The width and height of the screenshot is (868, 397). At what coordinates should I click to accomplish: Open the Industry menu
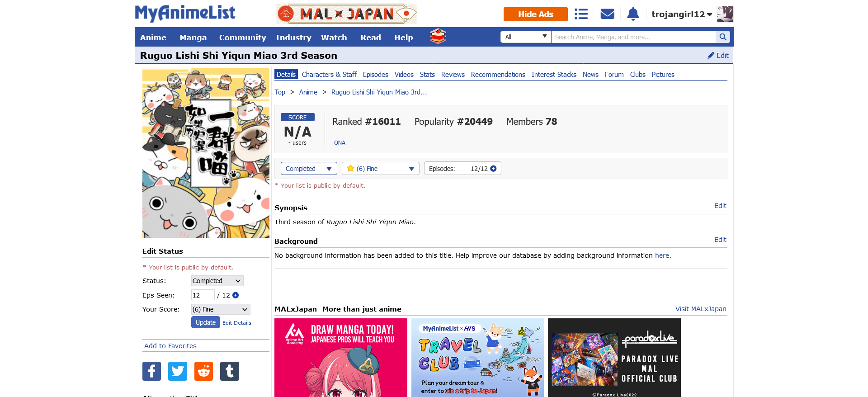tap(293, 38)
